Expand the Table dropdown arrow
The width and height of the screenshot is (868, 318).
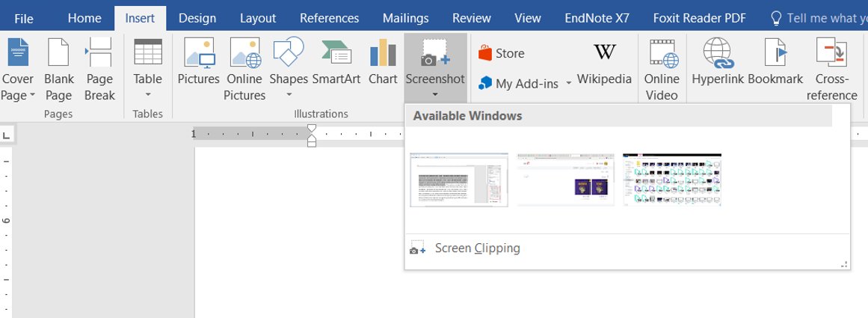click(x=148, y=95)
